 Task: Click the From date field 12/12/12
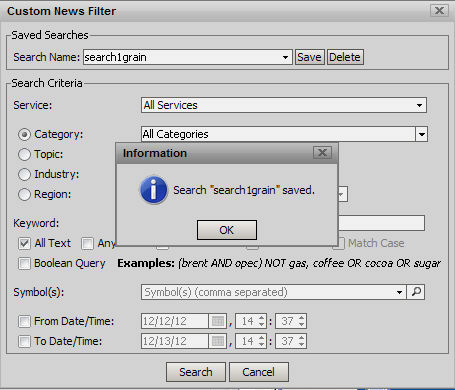175,321
